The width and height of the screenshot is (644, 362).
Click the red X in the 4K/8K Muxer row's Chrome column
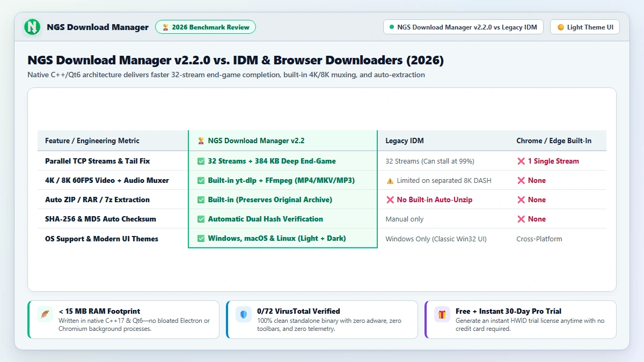[x=521, y=180]
